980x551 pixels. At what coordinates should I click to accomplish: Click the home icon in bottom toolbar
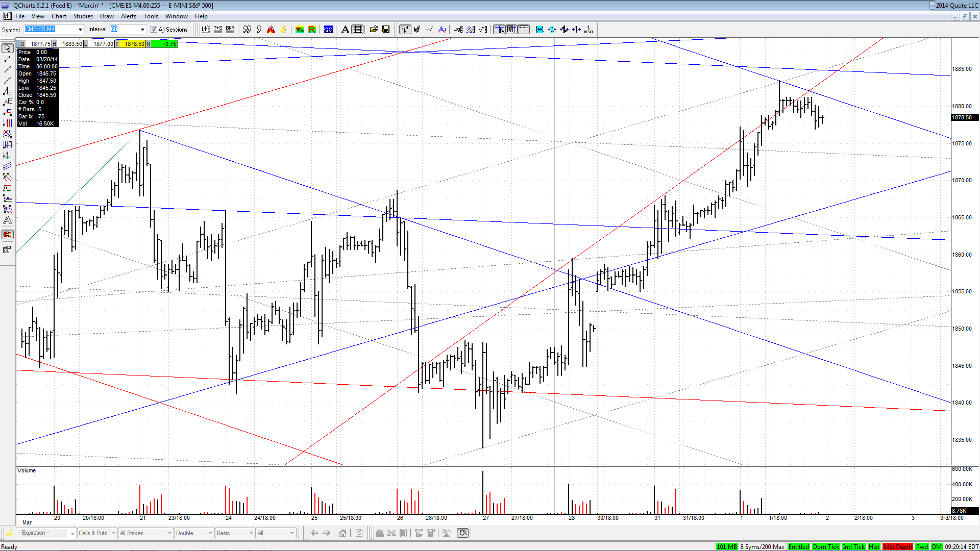coord(342,533)
